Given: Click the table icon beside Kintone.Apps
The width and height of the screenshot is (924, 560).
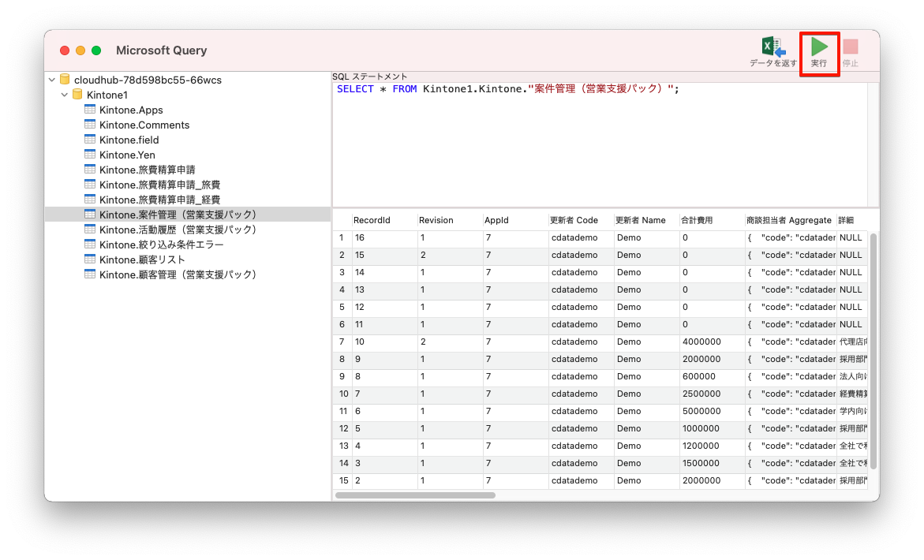Looking at the screenshot, I should [90, 109].
